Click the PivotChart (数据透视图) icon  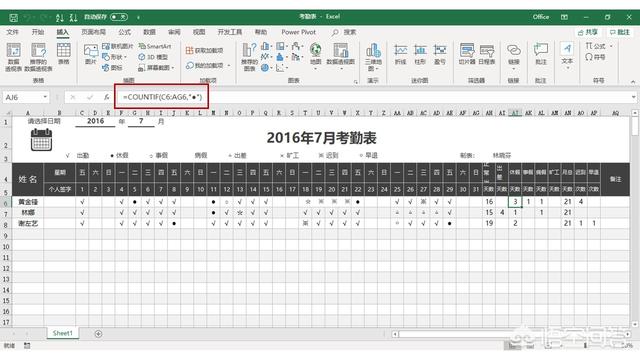click(340, 56)
